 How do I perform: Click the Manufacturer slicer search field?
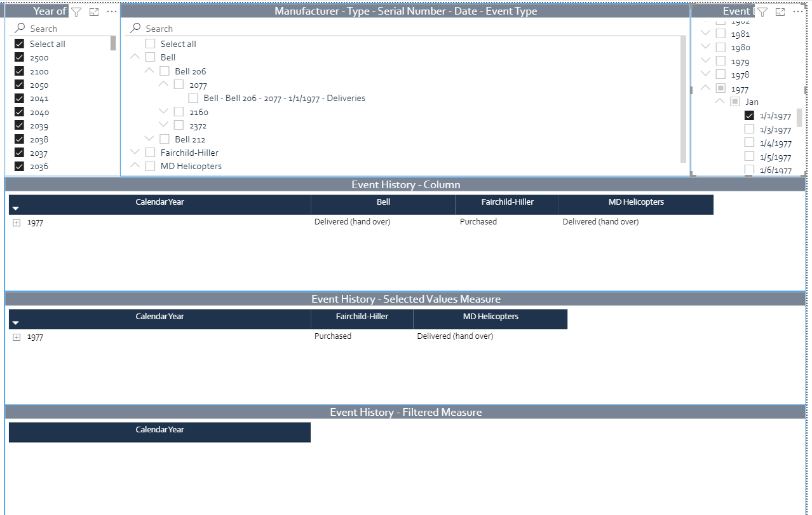(x=407, y=28)
